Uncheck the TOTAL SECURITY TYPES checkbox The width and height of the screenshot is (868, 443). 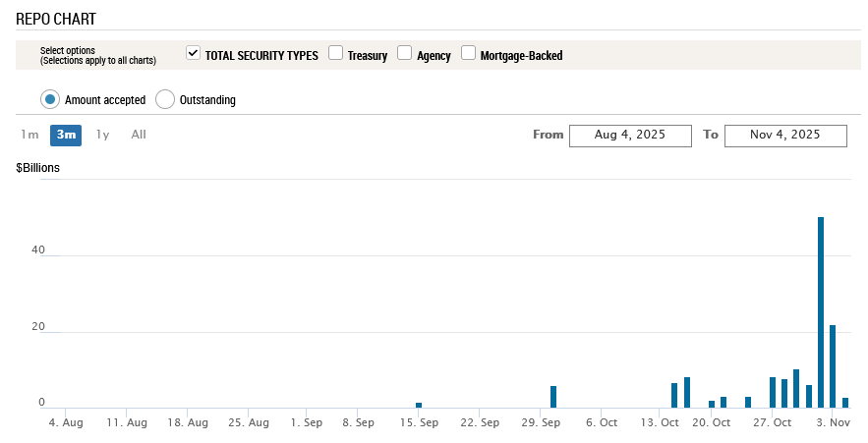(x=194, y=53)
